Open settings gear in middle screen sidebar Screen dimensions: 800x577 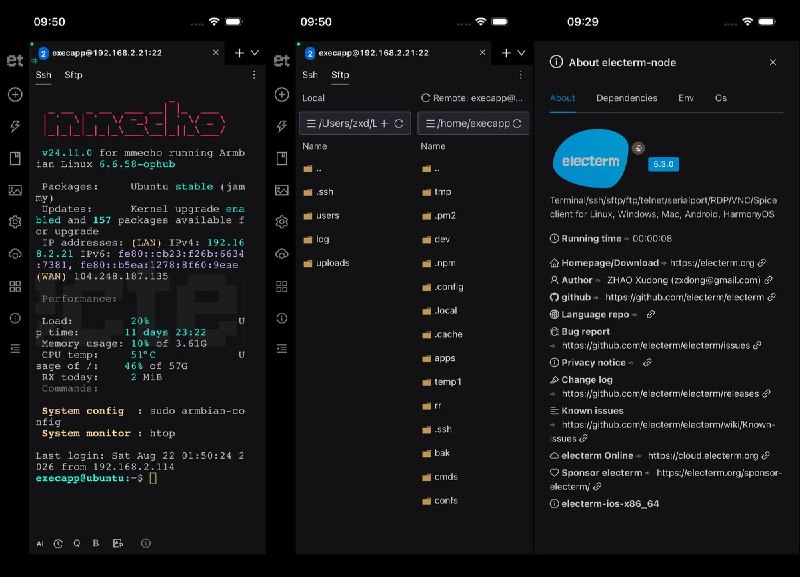click(x=282, y=222)
